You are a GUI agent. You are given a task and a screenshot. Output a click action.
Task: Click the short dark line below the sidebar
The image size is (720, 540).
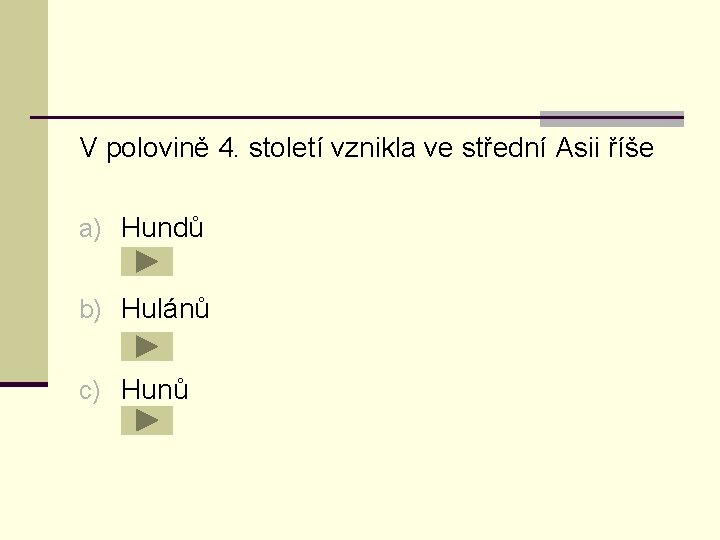coord(23,384)
